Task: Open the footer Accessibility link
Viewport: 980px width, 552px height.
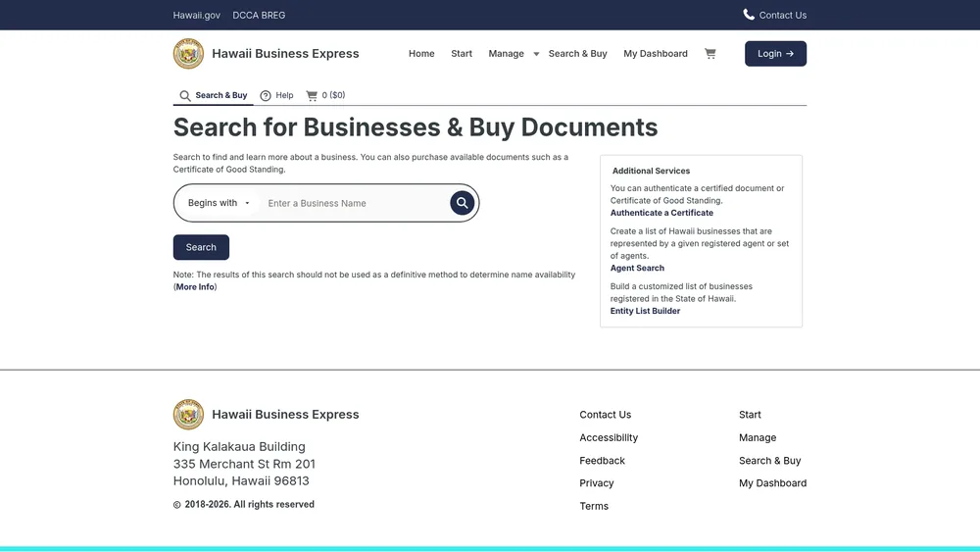Action: click(609, 437)
